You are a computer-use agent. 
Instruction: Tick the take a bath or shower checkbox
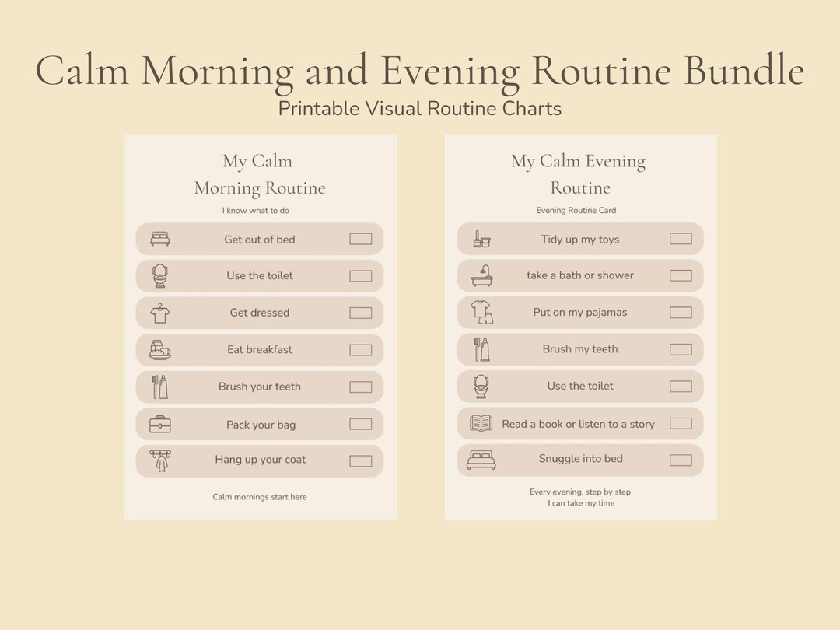pos(681,275)
